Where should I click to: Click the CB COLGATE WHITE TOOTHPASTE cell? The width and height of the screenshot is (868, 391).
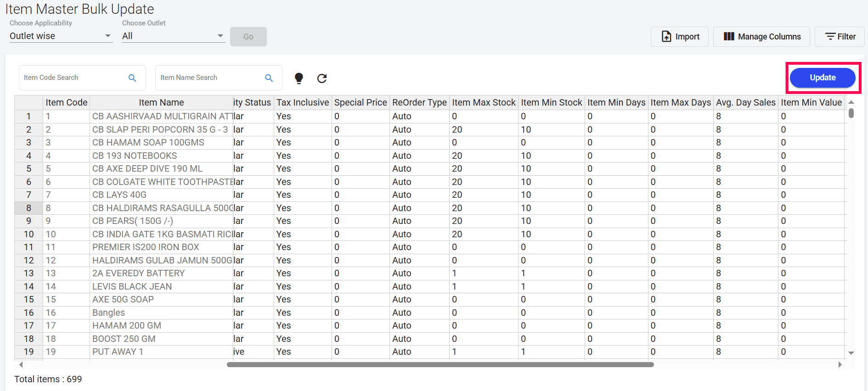(x=162, y=182)
